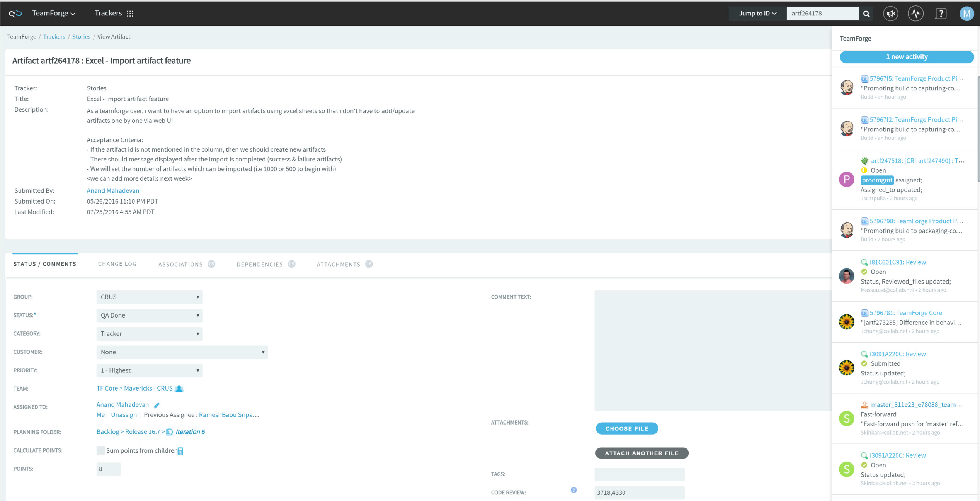Open the Dependencies tab
Image resolution: width=980 pixels, height=501 pixels.
(x=260, y=264)
